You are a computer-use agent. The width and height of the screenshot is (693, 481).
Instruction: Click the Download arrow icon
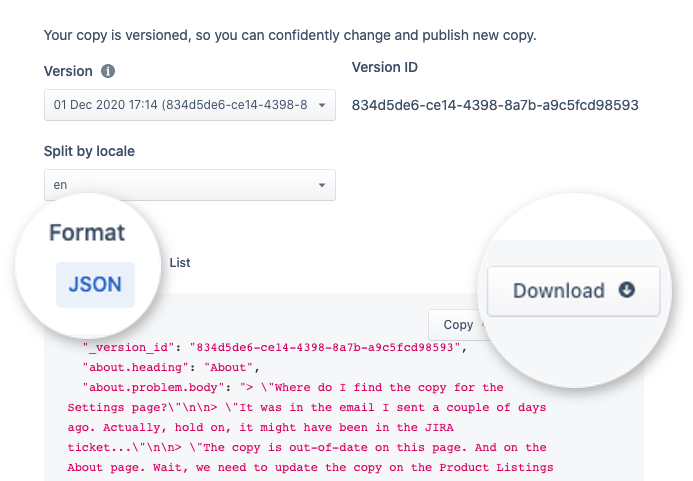click(627, 291)
